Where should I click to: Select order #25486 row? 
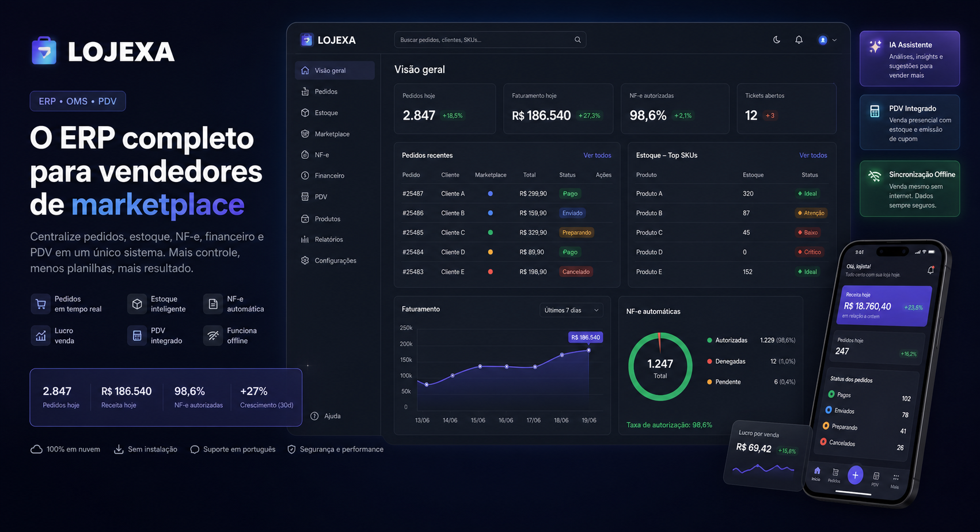507,213
